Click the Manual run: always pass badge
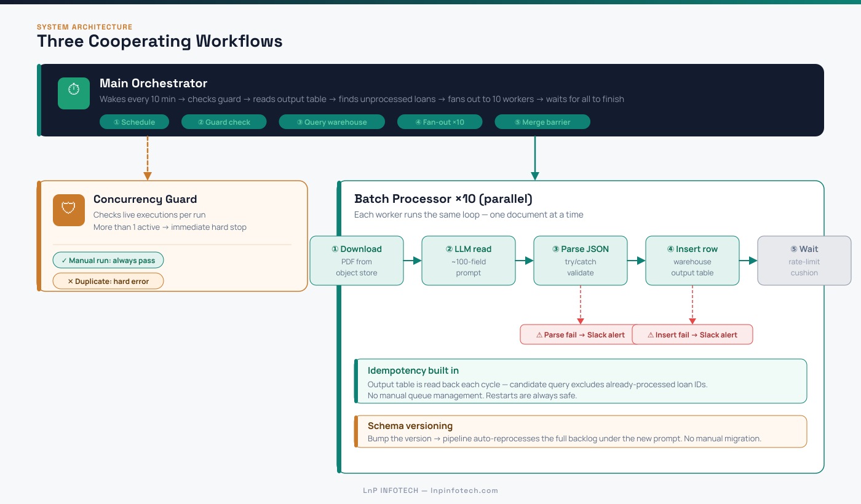The image size is (861, 504). pyautogui.click(x=108, y=260)
